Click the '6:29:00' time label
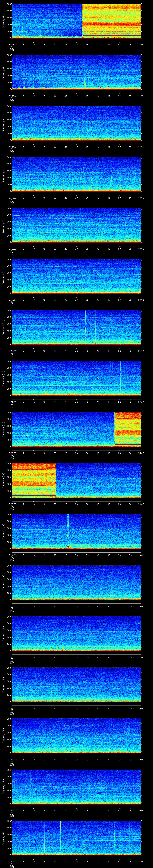The height and width of the screenshot is (868, 153). (12, 810)
